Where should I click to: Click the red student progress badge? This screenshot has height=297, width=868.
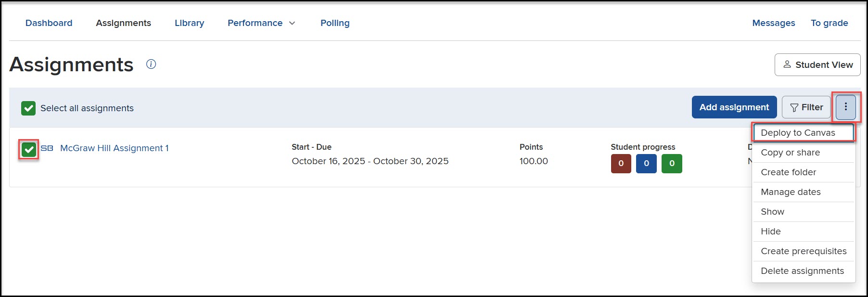click(621, 163)
